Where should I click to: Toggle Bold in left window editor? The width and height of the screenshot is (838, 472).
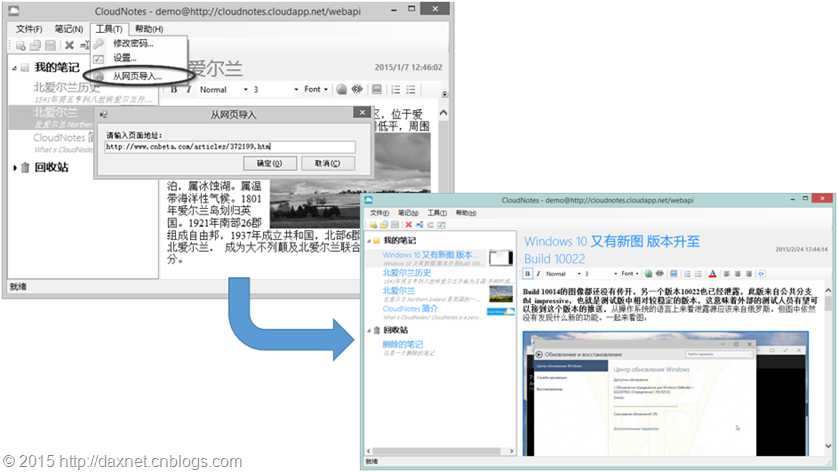click(174, 89)
